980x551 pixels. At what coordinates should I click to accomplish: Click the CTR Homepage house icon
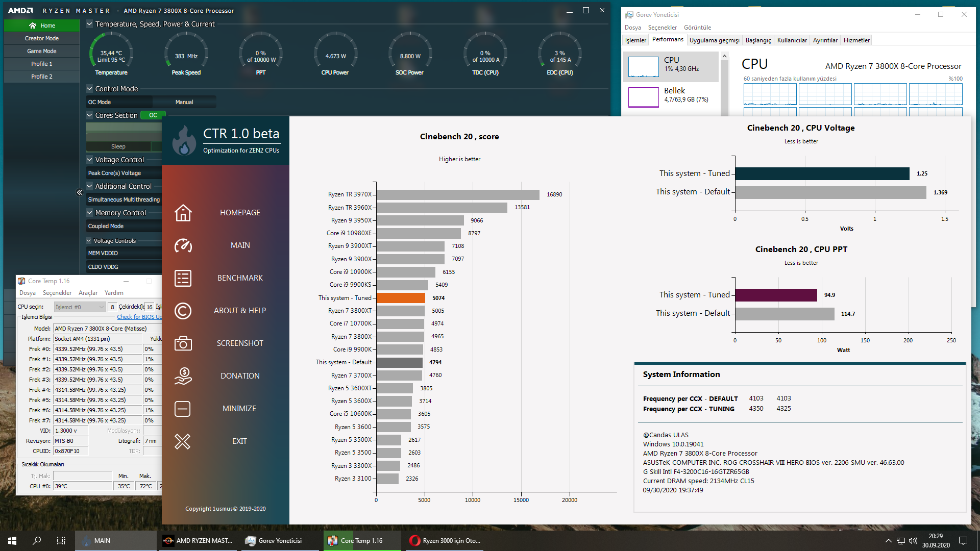tap(183, 213)
